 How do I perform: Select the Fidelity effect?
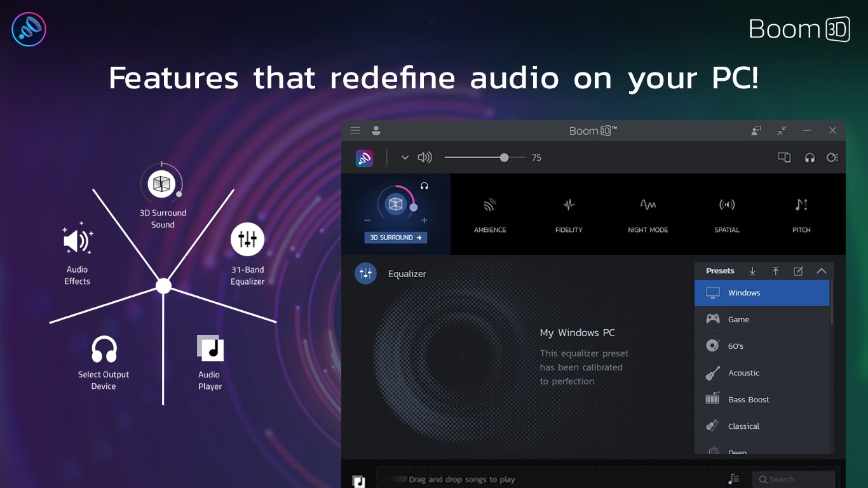click(x=568, y=214)
